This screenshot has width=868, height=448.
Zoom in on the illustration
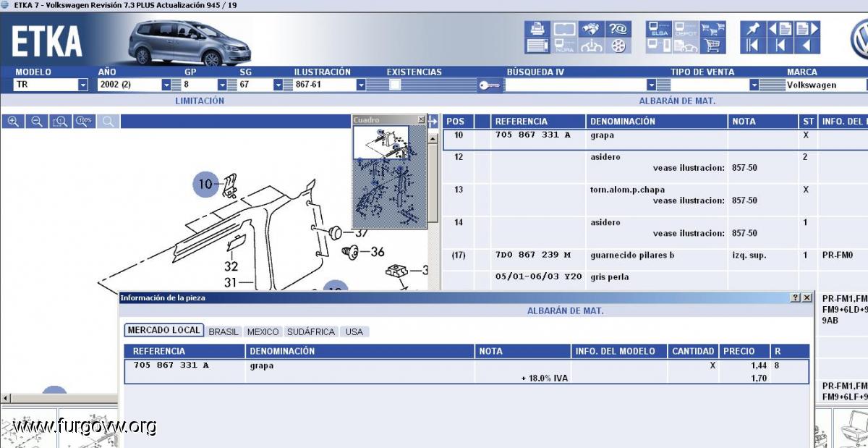pyautogui.click(x=12, y=122)
